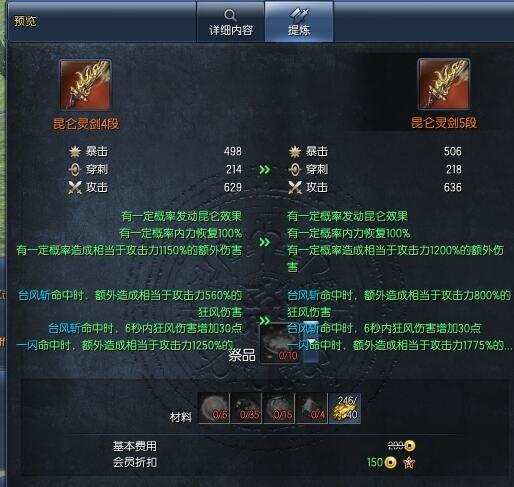The image size is (514, 487).
Task: Click the 昆仑灵剑5段 item name
Action: click(444, 123)
